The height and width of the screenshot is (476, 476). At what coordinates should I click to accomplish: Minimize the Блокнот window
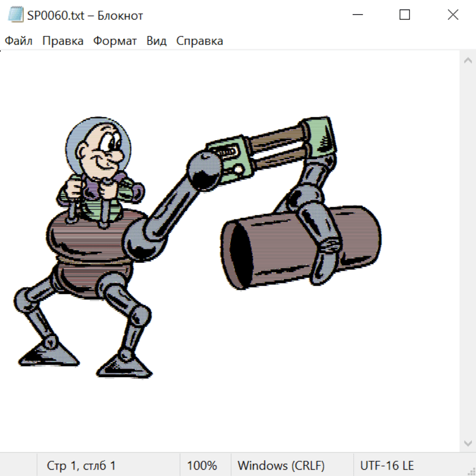[356, 15]
